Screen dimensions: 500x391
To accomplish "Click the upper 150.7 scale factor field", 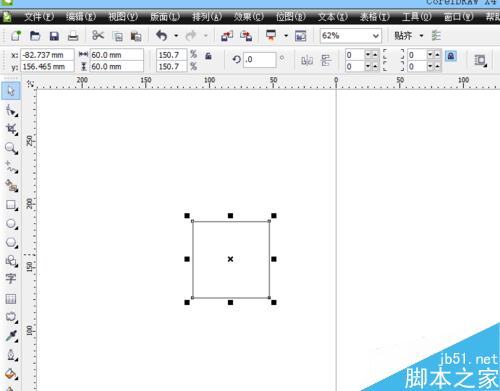I will [171, 55].
